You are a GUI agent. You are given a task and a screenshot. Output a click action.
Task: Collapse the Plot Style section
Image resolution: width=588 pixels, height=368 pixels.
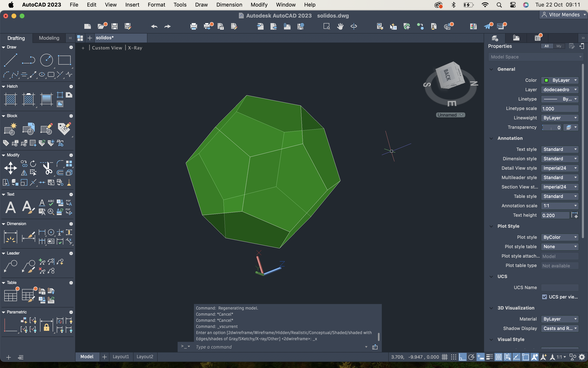(x=491, y=226)
